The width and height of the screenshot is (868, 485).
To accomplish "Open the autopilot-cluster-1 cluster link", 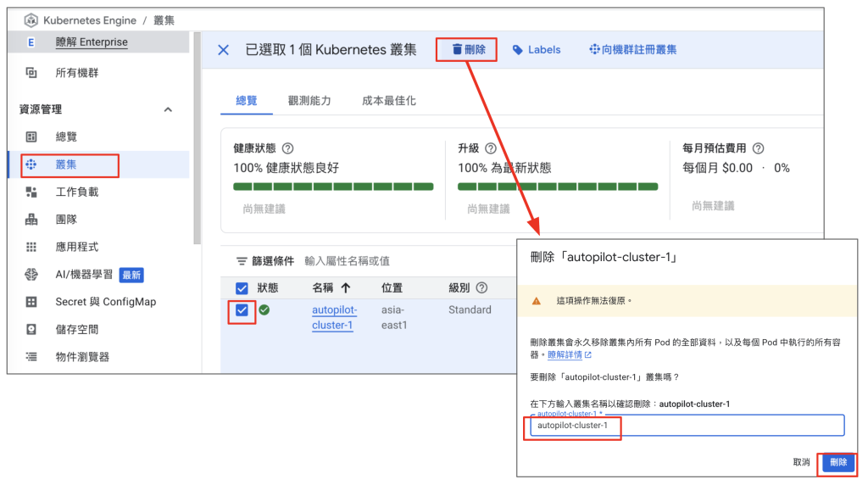I will (334, 317).
